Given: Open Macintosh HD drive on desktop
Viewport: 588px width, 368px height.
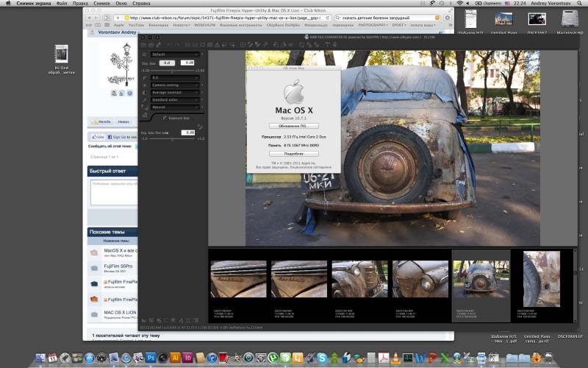Looking at the screenshot, I should pyautogui.click(x=570, y=21).
